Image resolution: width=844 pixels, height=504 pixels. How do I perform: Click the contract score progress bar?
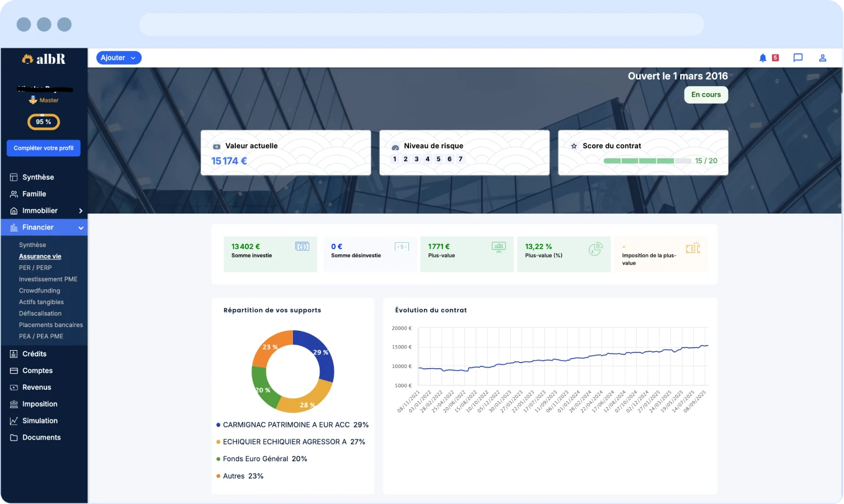tap(647, 161)
